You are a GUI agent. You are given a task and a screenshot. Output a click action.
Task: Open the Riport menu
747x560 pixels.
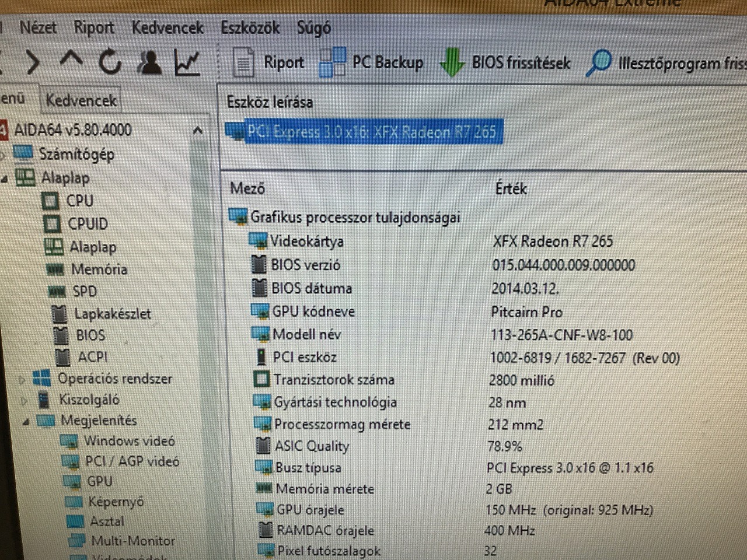click(x=94, y=27)
